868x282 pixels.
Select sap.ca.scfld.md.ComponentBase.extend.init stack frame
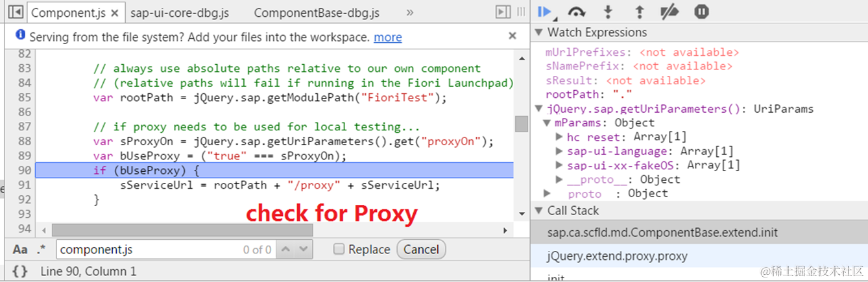tap(699, 232)
